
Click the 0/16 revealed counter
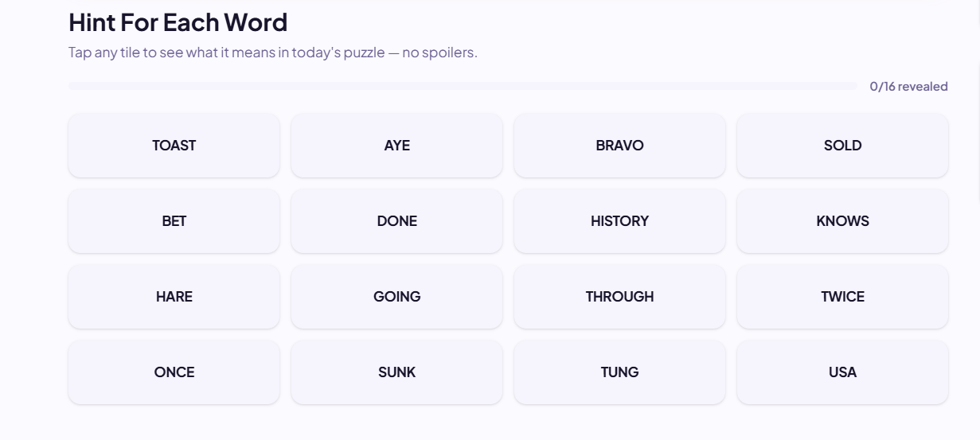pyautogui.click(x=908, y=86)
